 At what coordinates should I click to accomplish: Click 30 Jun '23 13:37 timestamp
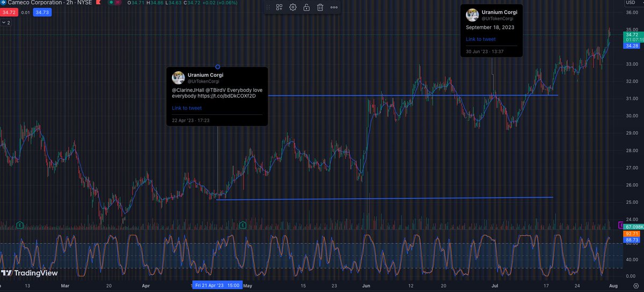pos(485,52)
